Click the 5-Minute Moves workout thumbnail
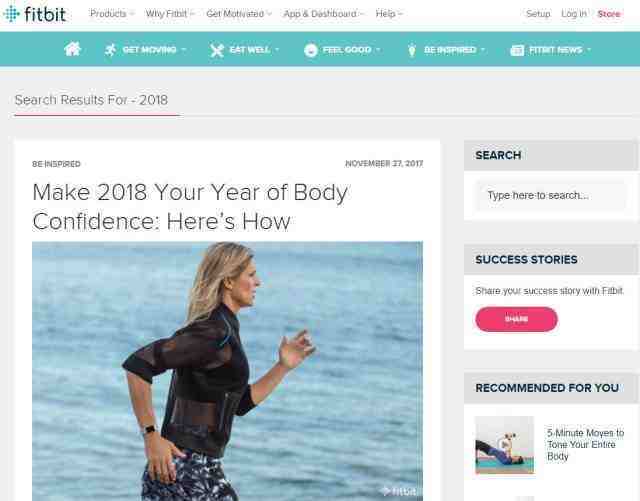Screen dimensions: 640x501 click(504, 445)
